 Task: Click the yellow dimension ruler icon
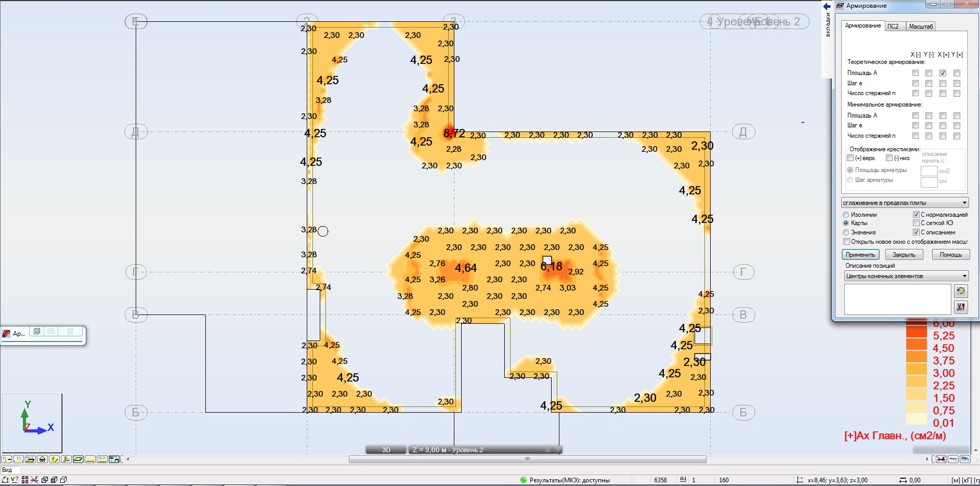click(x=90, y=459)
